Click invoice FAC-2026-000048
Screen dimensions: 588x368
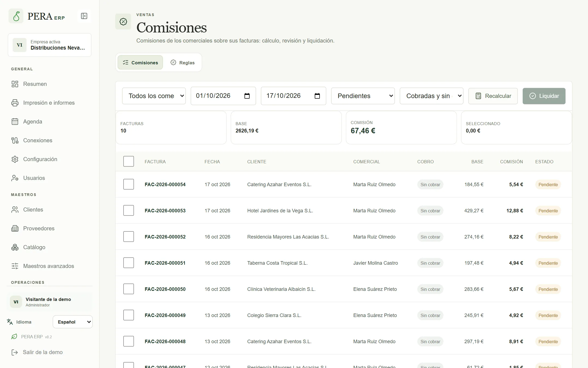(x=165, y=342)
